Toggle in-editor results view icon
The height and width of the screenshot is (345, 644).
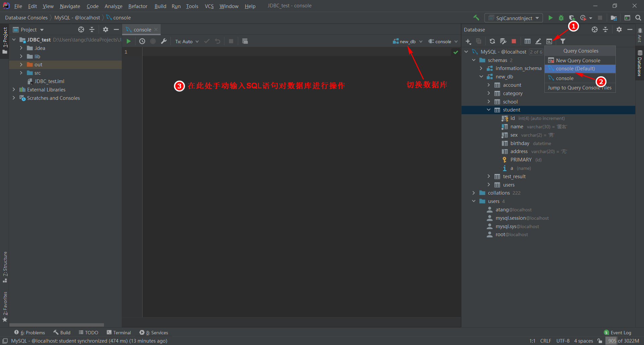(245, 41)
